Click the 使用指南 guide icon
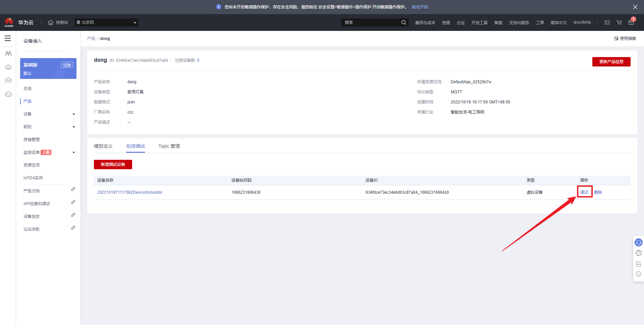Screen dimensions: 644x325 616,39
